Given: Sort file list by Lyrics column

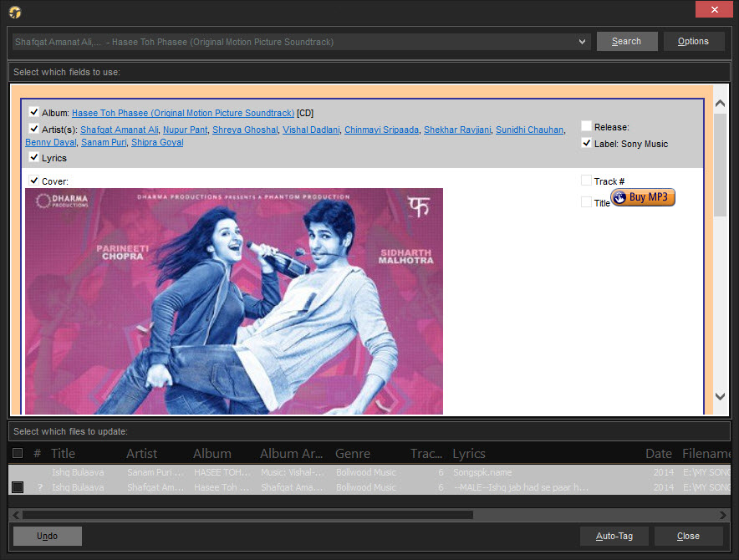Looking at the screenshot, I should pos(469,454).
